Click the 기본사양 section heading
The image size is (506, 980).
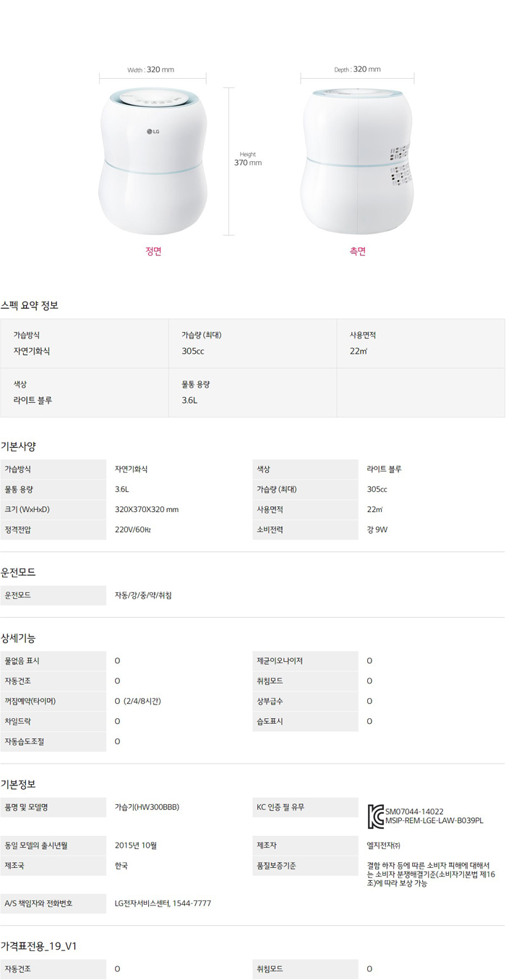19,446
